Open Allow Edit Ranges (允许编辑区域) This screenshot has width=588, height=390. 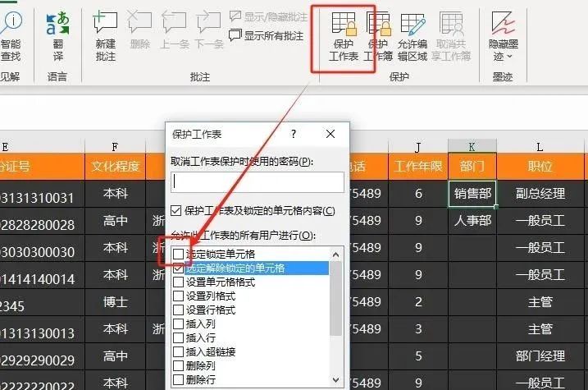click(413, 36)
